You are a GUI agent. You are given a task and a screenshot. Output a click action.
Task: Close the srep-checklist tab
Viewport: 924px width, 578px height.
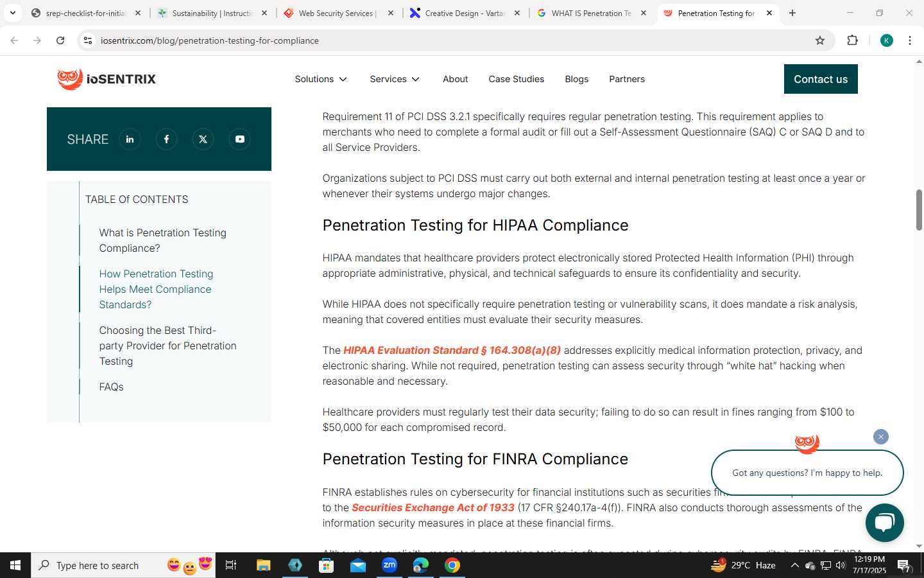click(x=137, y=13)
